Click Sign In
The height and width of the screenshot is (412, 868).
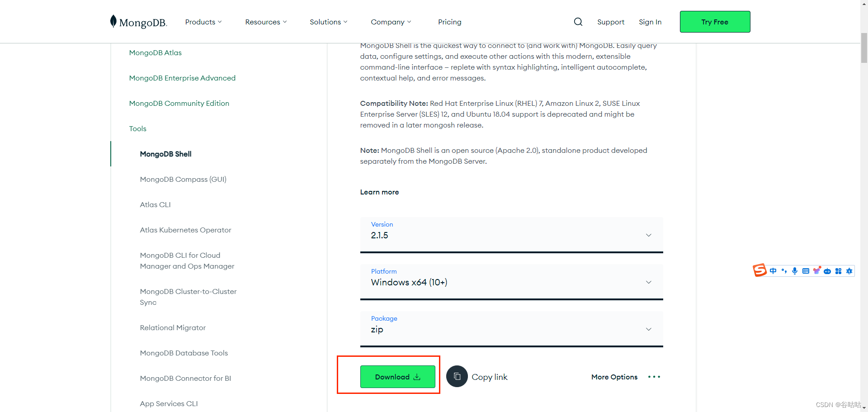650,22
